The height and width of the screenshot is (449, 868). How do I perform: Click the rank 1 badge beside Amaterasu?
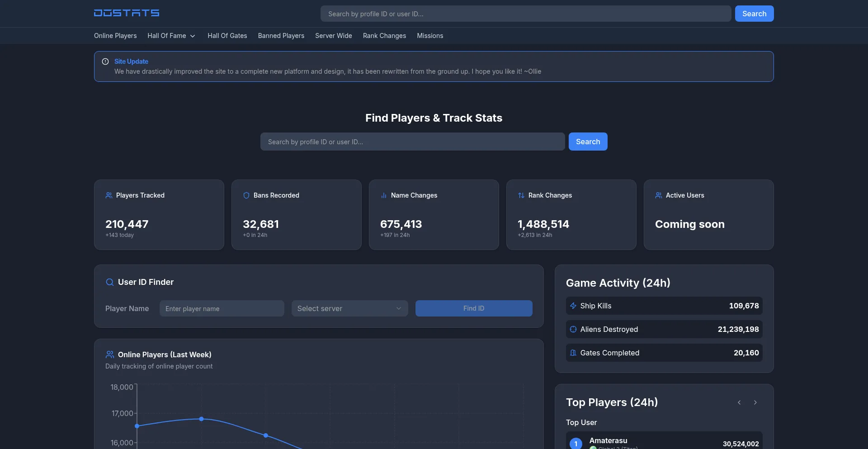(x=576, y=444)
